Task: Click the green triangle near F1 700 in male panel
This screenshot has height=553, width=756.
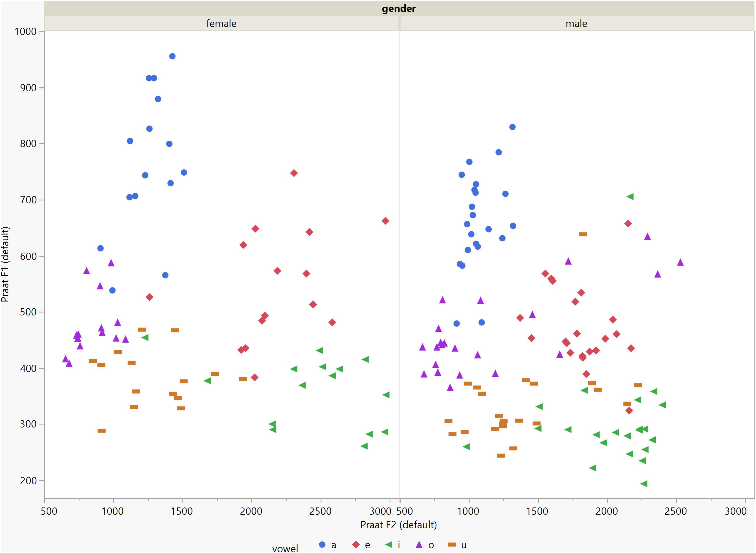Action: [x=630, y=196]
